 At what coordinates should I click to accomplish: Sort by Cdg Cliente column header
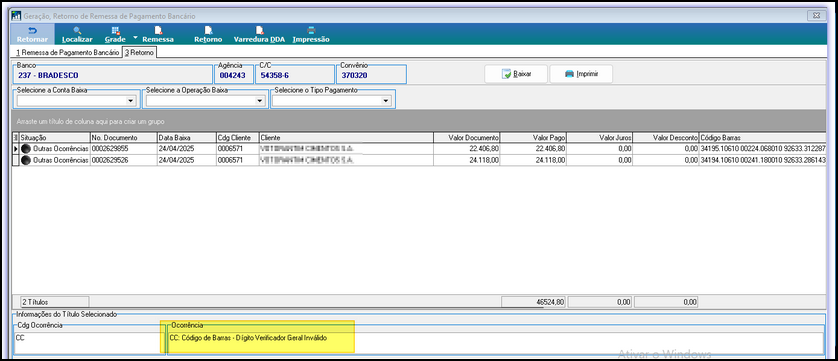point(238,137)
